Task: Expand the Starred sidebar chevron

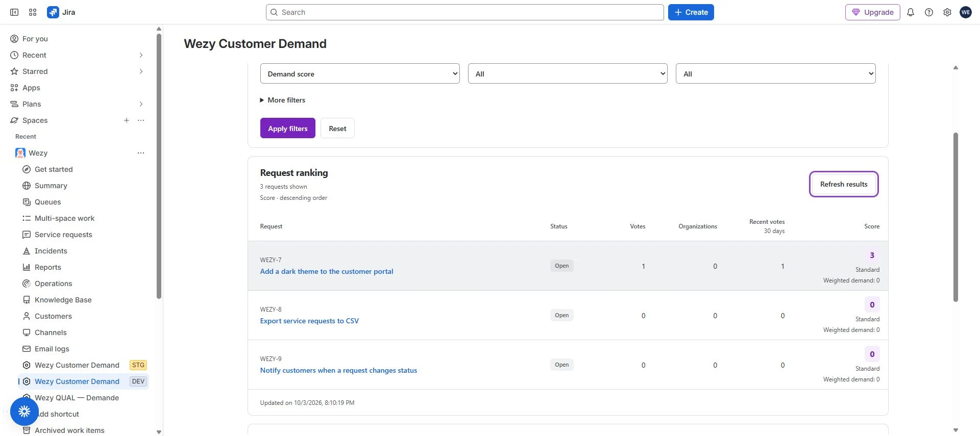Action: [141, 71]
